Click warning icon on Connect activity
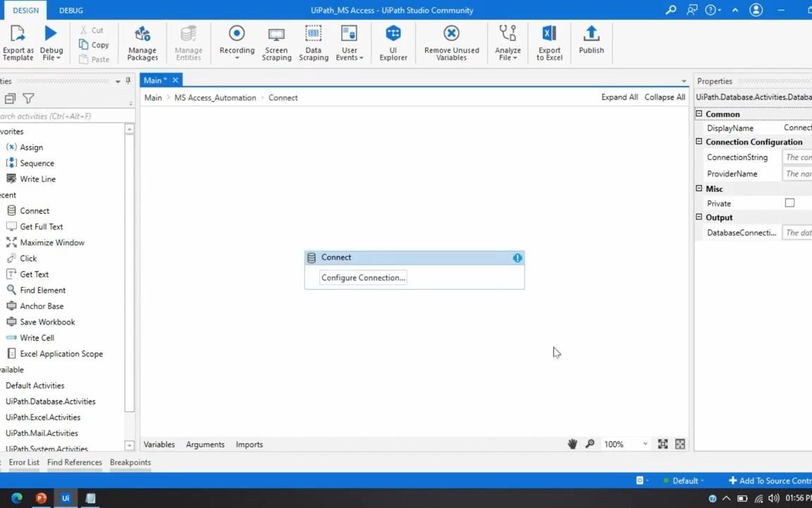Image resolution: width=812 pixels, height=508 pixels. 517,258
